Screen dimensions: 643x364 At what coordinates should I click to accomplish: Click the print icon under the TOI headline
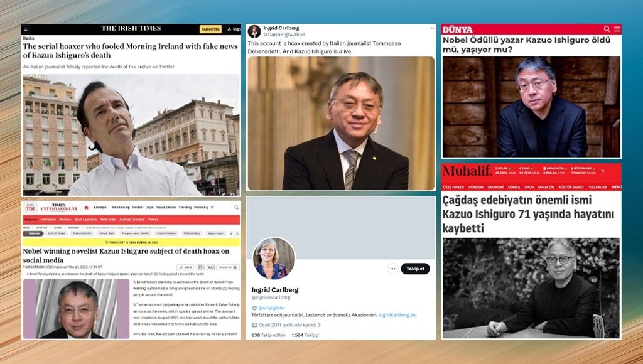[200, 267]
